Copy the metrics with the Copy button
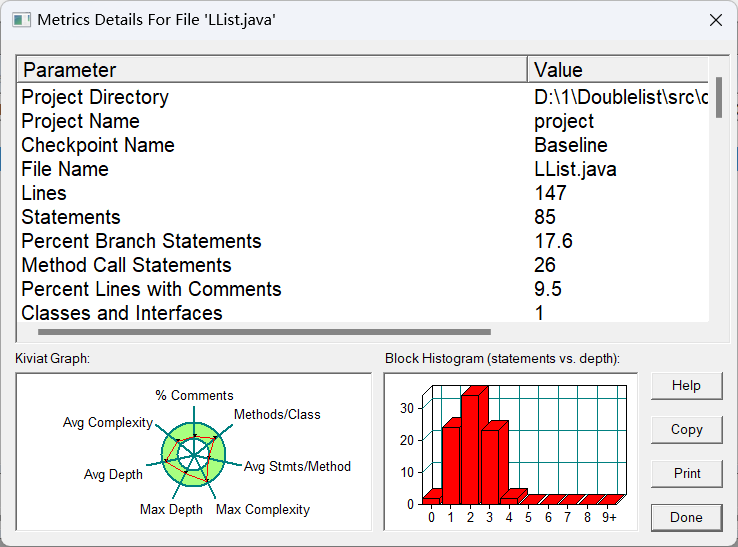 (x=686, y=429)
